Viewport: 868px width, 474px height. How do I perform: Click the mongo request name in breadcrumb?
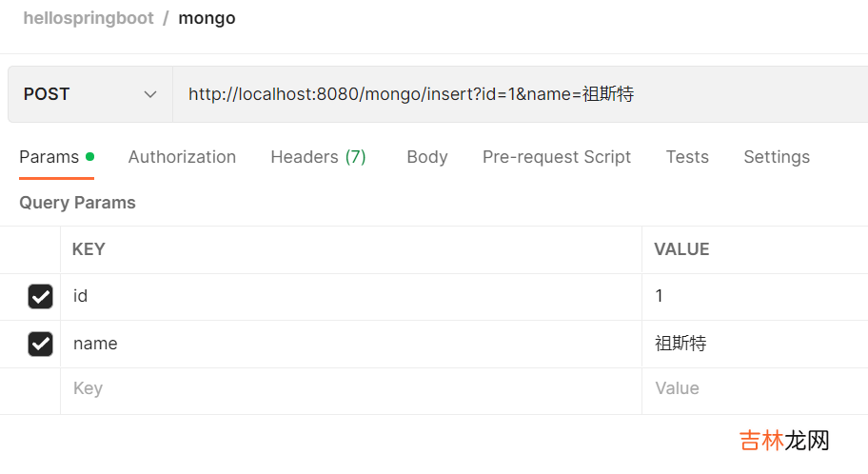pyautogui.click(x=207, y=18)
